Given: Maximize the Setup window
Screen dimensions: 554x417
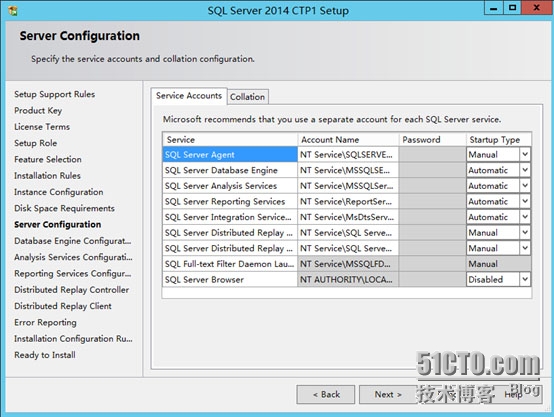Looking at the screenshot, I should 512,8.
